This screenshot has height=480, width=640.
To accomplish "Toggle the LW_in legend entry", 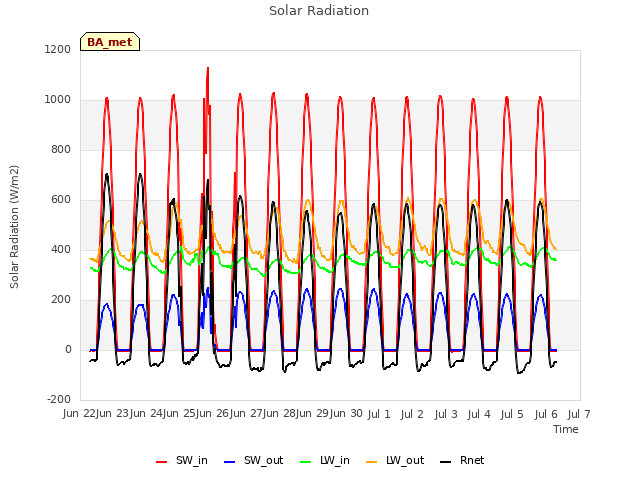I will click(x=325, y=460).
